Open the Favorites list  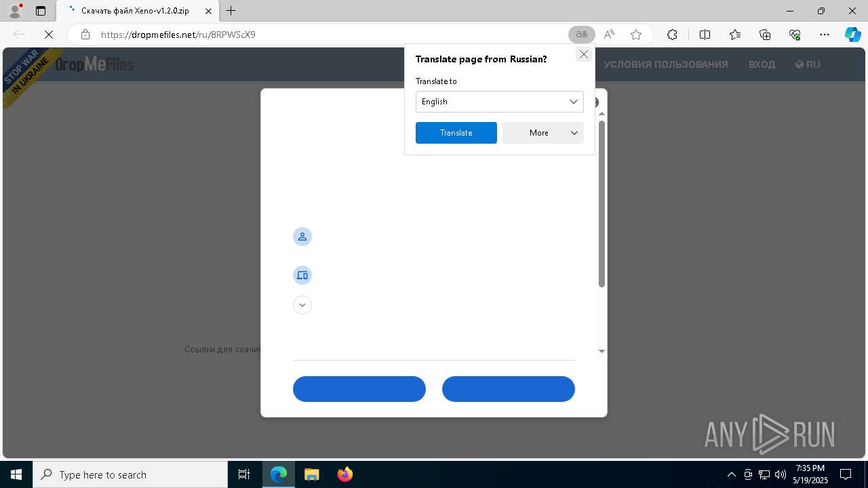click(735, 35)
